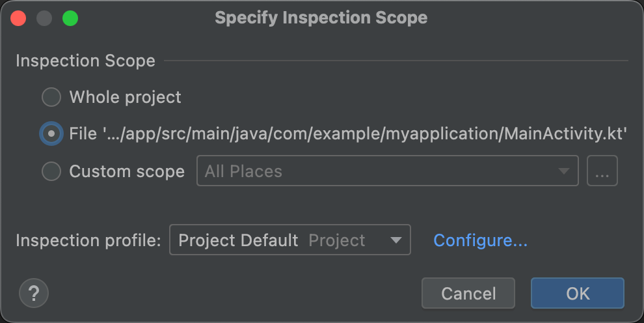Click Project Default text in profile selector
This screenshot has width=644, height=323.
[x=238, y=240]
